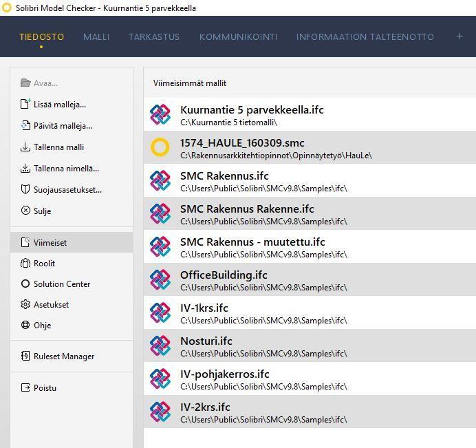Click the Päivitä malleja refresh icon
Viewport: 476px width, 448px height.
click(x=25, y=125)
